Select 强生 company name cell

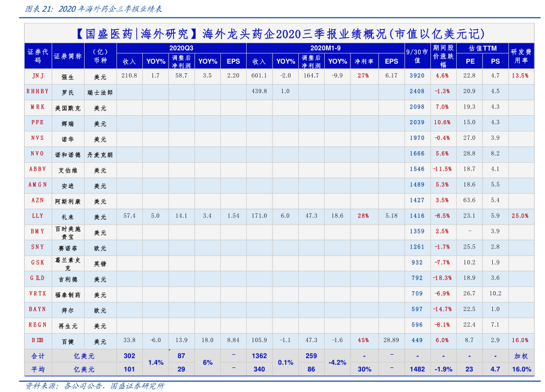click(x=68, y=77)
